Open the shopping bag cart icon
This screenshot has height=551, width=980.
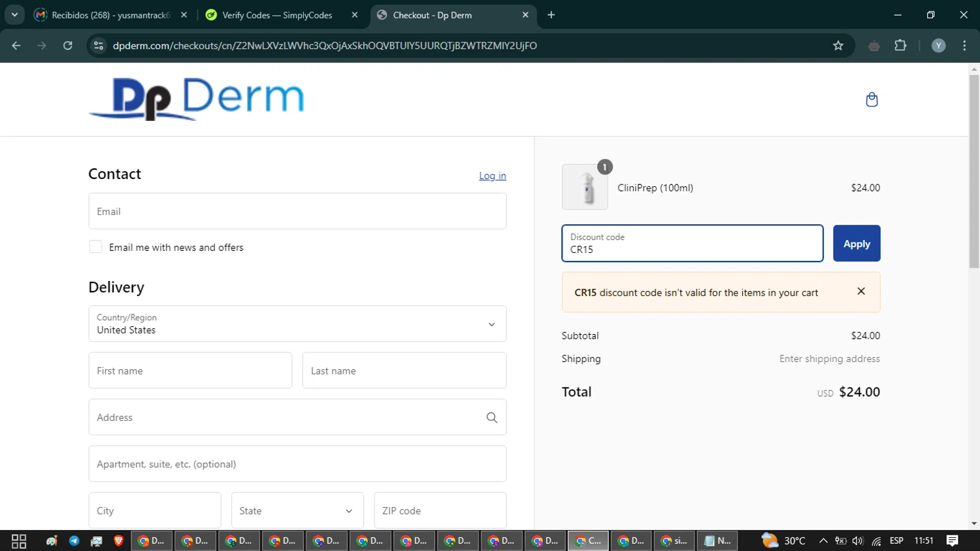(x=872, y=99)
